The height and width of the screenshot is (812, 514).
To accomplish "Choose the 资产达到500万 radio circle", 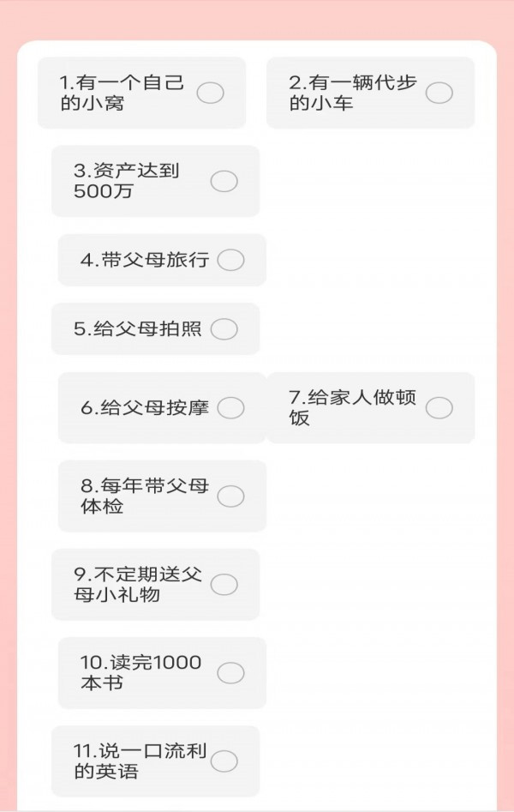I will click(224, 181).
